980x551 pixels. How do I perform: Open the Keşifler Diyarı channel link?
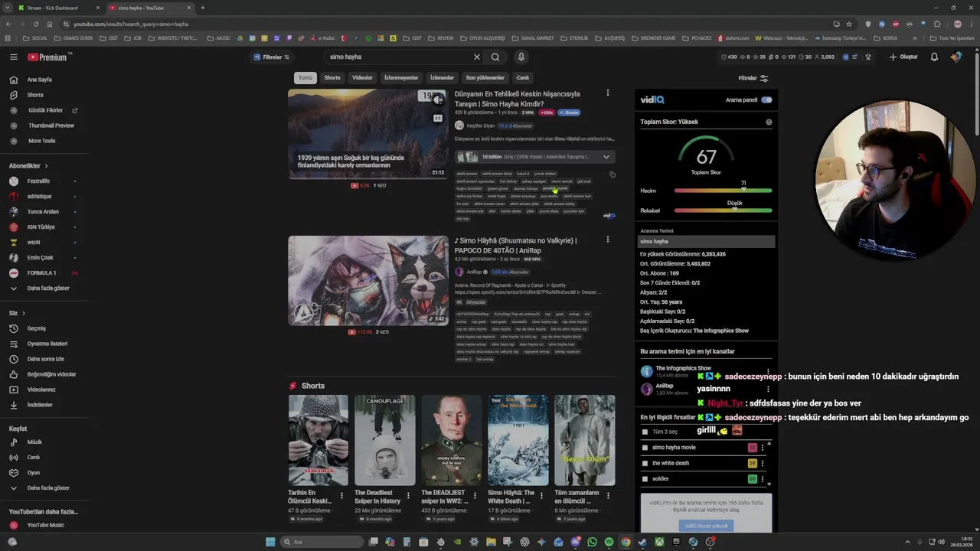coord(481,126)
